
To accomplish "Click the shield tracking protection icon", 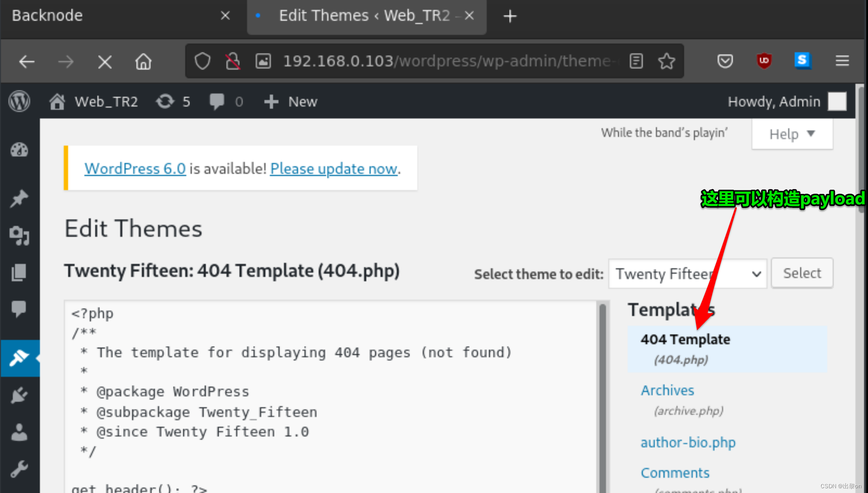I will tap(202, 61).
